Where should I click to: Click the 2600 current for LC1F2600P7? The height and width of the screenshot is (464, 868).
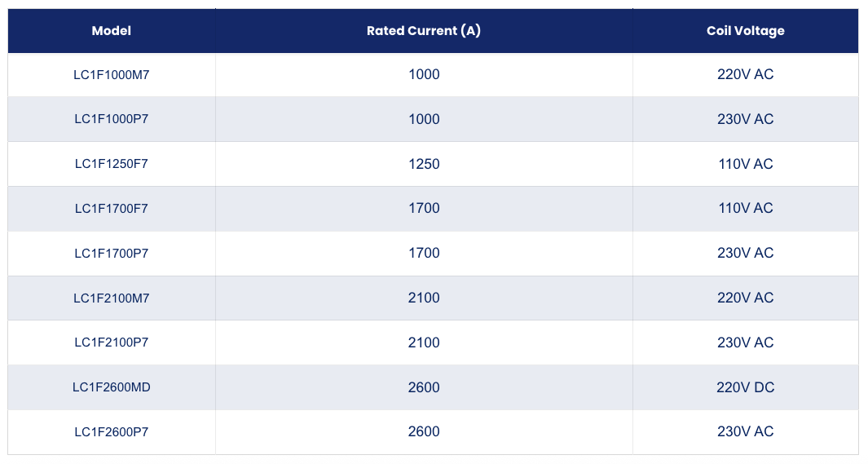point(424,432)
